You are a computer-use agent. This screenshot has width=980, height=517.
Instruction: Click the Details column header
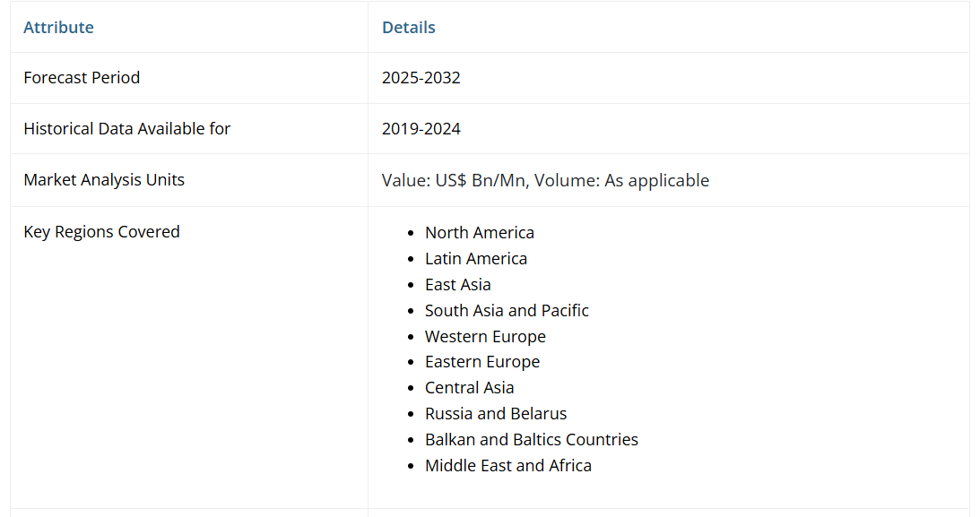(408, 27)
